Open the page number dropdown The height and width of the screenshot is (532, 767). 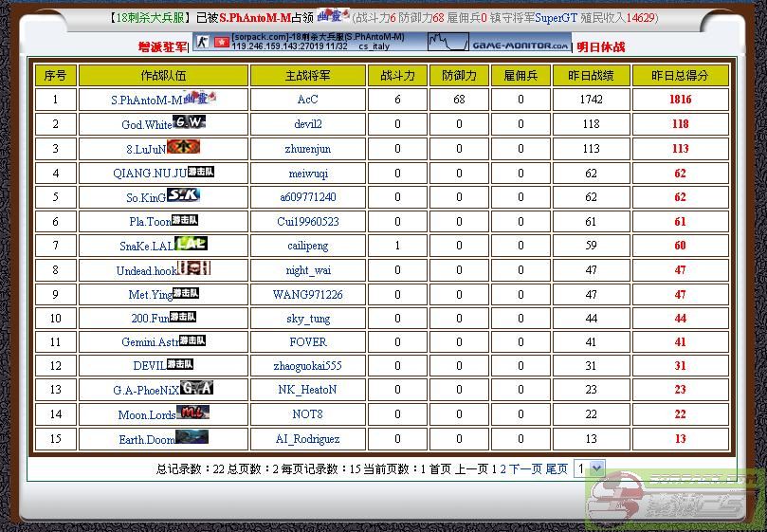tap(589, 468)
